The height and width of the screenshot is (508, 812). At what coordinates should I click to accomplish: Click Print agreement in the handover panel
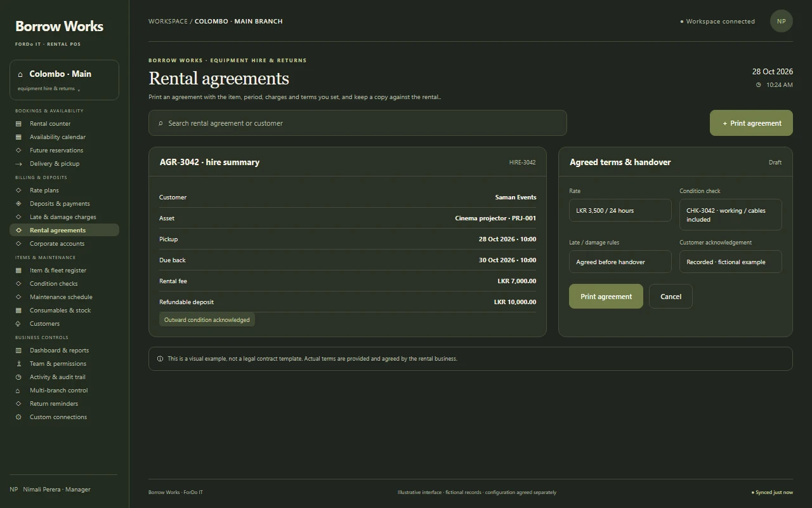606,297
